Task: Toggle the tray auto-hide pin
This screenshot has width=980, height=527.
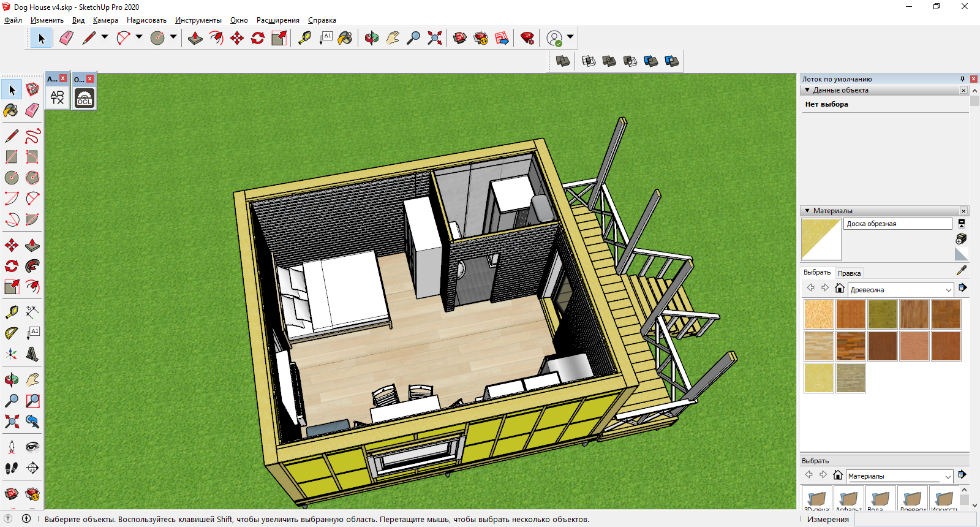Action: [x=962, y=79]
